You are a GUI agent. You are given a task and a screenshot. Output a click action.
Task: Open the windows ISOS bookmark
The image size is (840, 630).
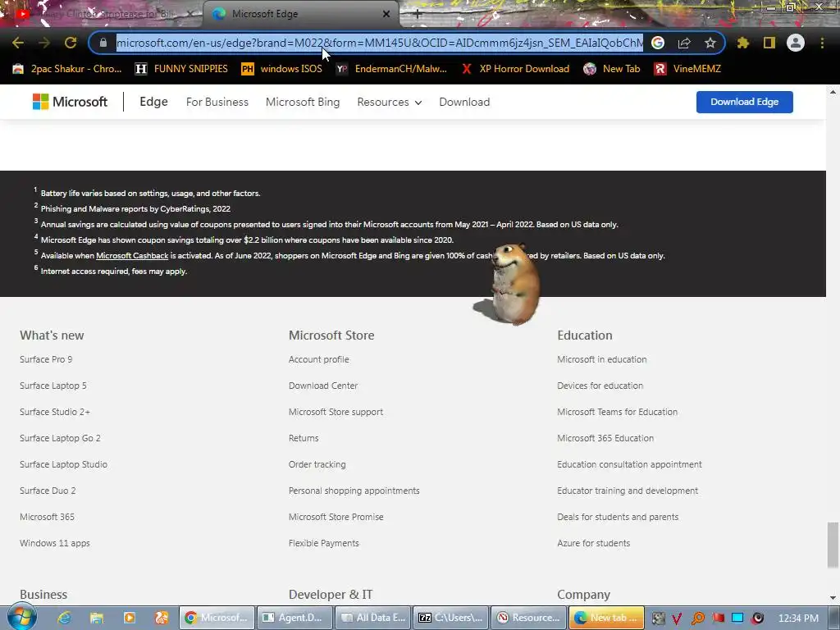point(282,69)
